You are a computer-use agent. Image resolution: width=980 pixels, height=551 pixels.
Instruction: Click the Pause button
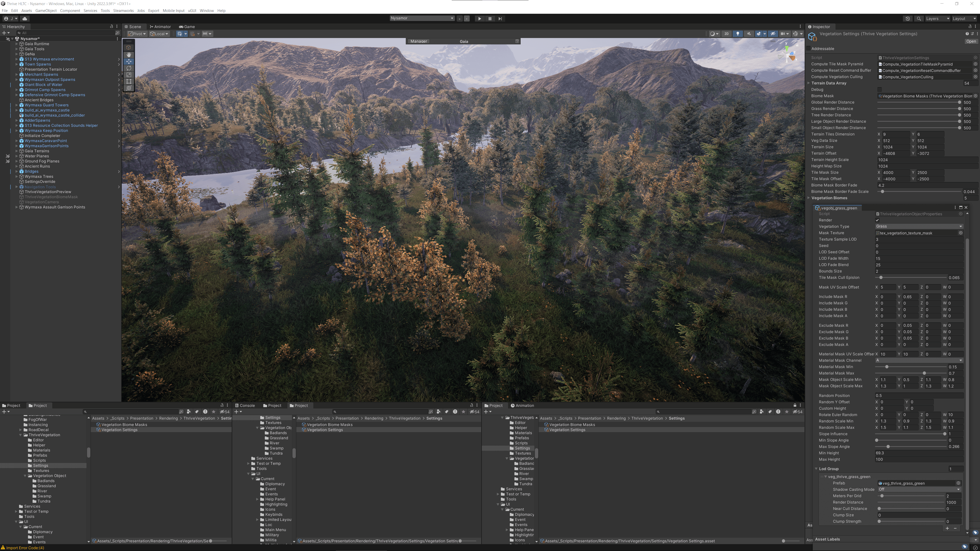coord(490,19)
